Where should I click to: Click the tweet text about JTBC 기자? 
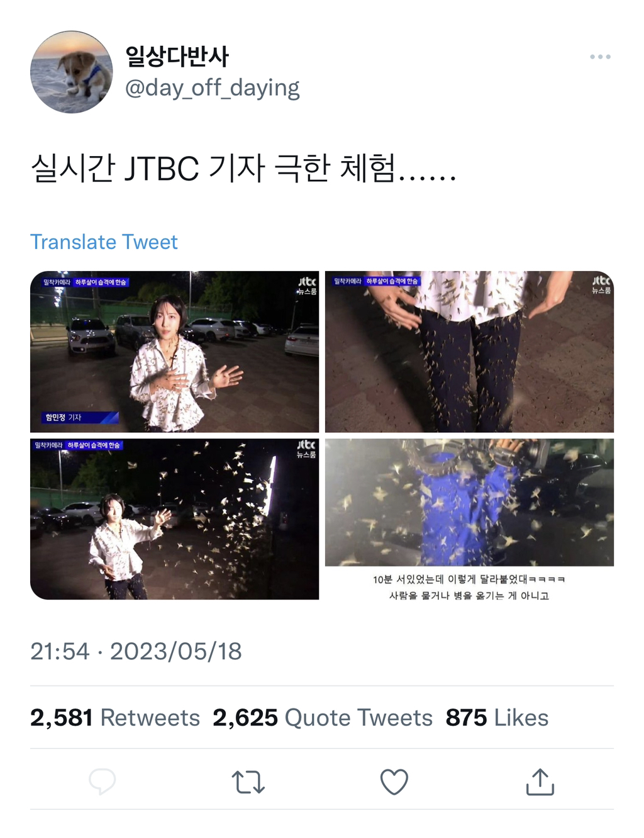click(243, 169)
